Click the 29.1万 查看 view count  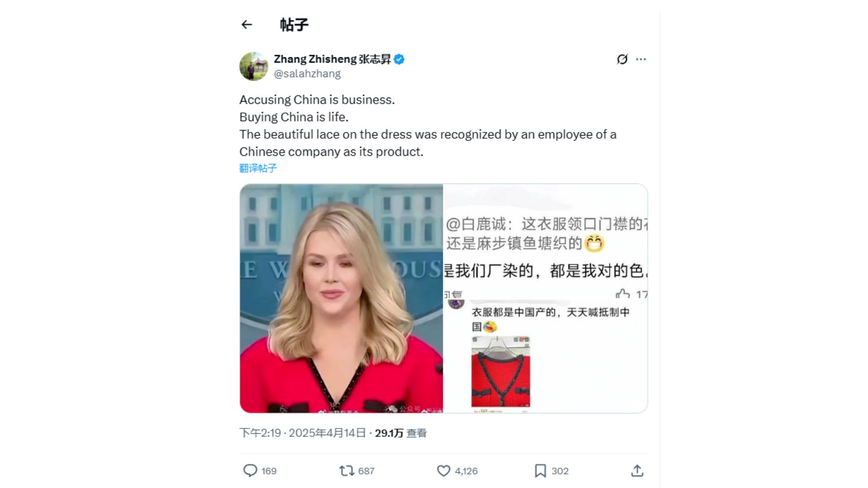[x=401, y=433]
